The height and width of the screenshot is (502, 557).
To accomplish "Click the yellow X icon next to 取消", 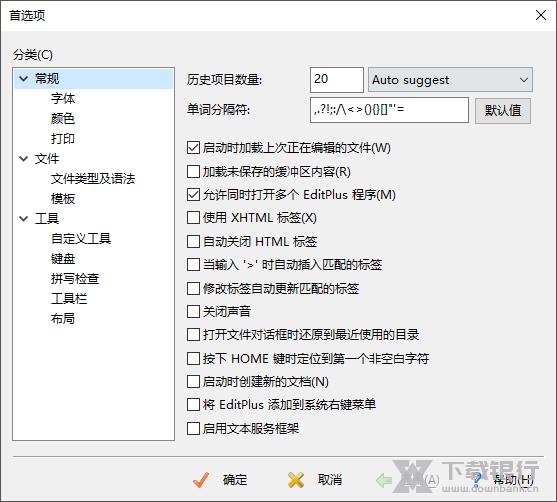I will click(x=296, y=480).
